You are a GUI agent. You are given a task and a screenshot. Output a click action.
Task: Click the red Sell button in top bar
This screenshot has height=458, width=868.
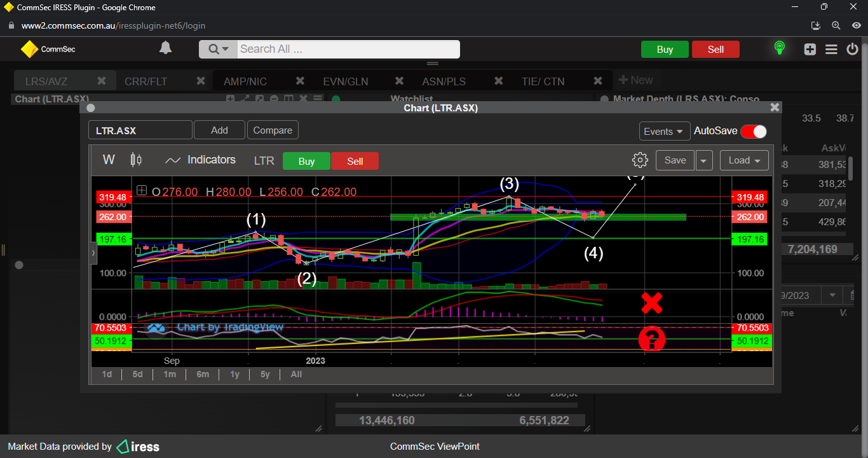tap(715, 50)
